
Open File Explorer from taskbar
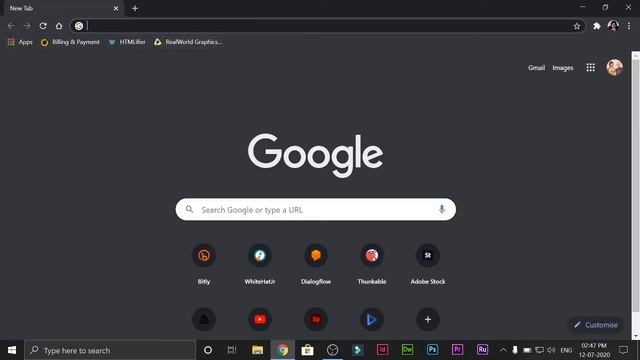click(258, 350)
